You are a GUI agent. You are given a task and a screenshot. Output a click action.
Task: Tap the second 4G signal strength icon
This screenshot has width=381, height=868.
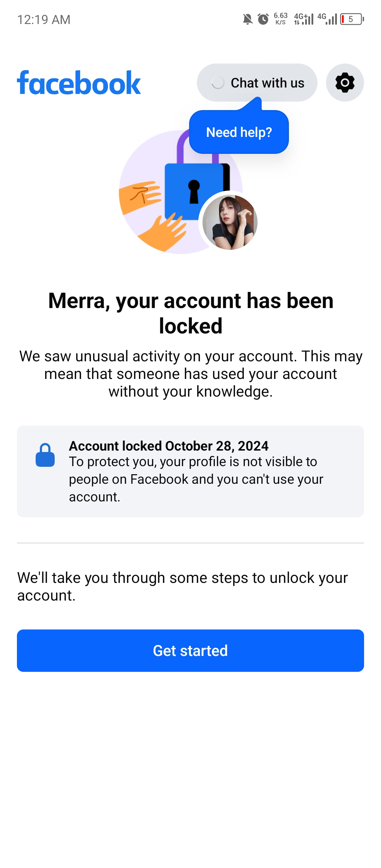327,19
